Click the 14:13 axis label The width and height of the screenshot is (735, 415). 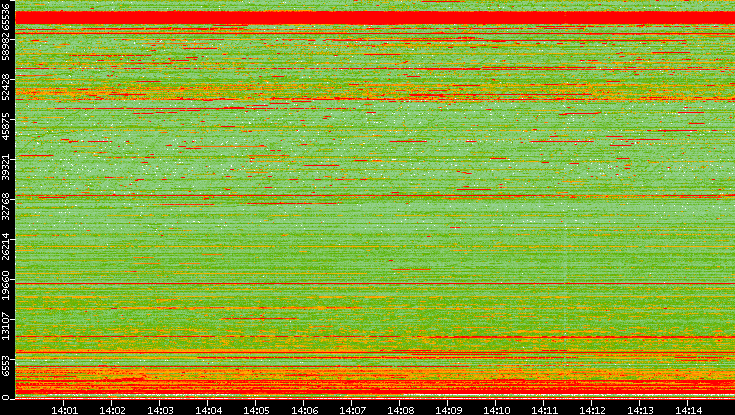coord(640,410)
